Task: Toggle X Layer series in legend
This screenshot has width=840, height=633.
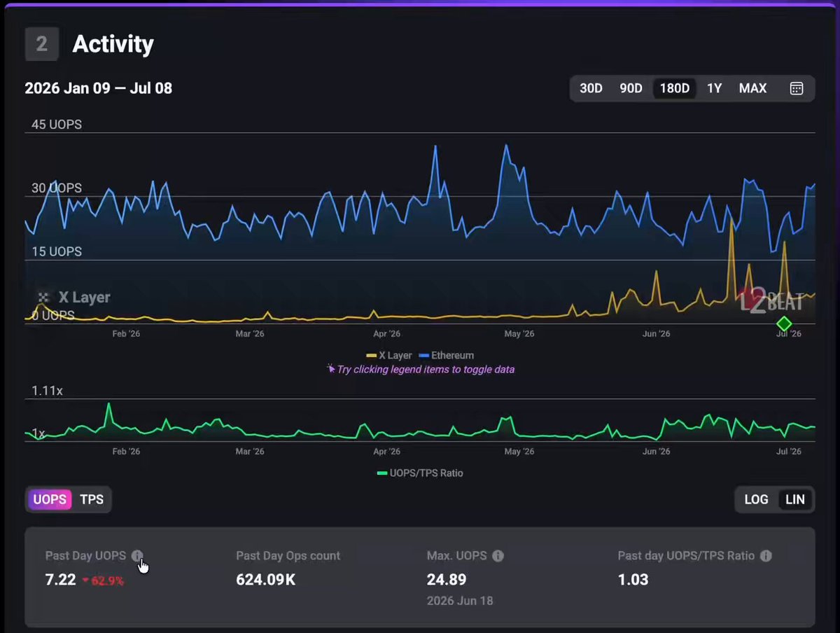Action: [389, 355]
